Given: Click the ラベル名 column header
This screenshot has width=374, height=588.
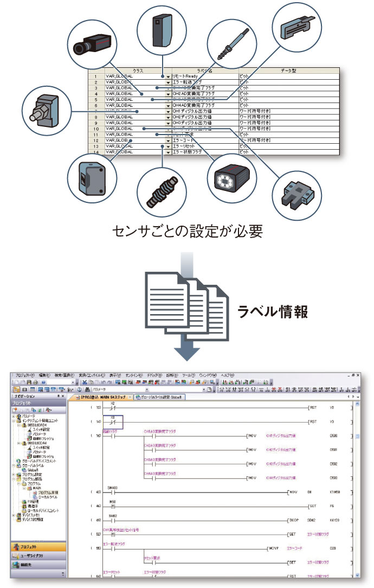Looking at the screenshot, I should [205, 71].
